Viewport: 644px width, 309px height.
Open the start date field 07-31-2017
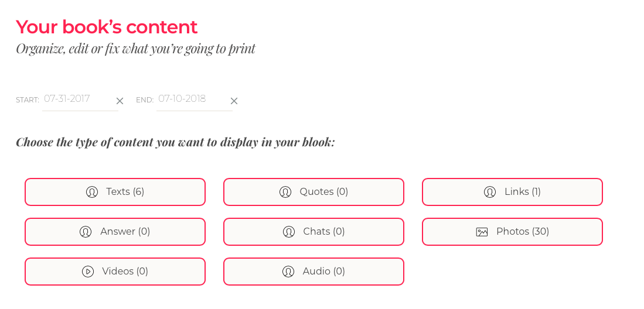pyautogui.click(x=76, y=99)
